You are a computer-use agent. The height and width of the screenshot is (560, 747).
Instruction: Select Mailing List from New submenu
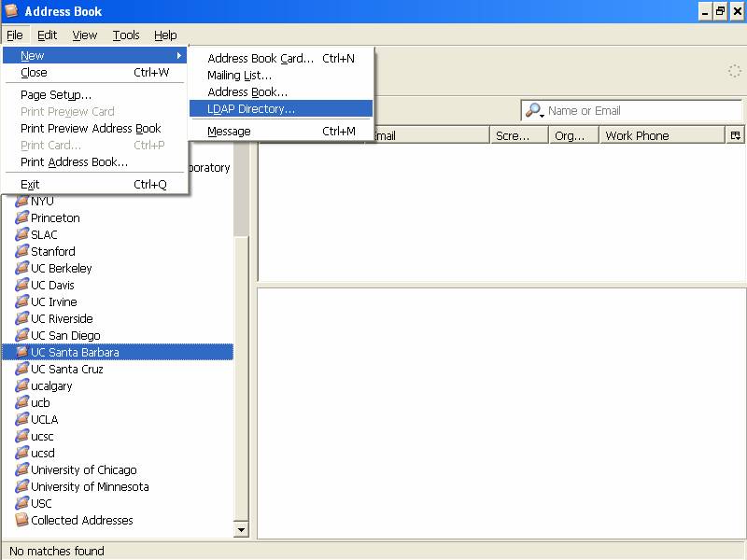(281, 76)
